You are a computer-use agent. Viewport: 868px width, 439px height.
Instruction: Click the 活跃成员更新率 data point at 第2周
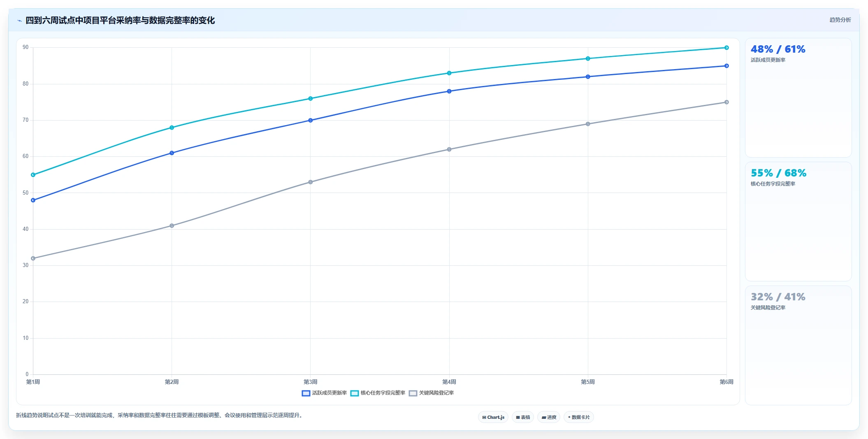click(x=172, y=153)
